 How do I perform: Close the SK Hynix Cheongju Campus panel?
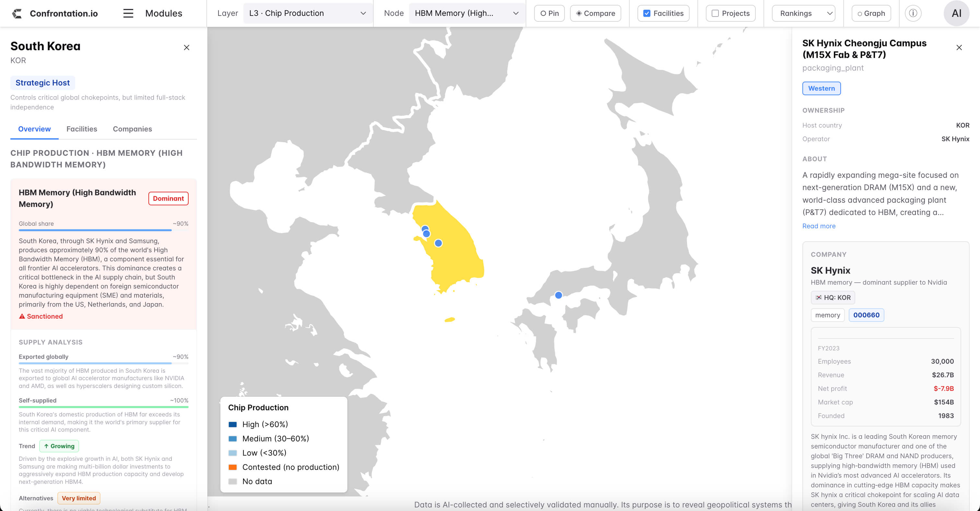959,48
